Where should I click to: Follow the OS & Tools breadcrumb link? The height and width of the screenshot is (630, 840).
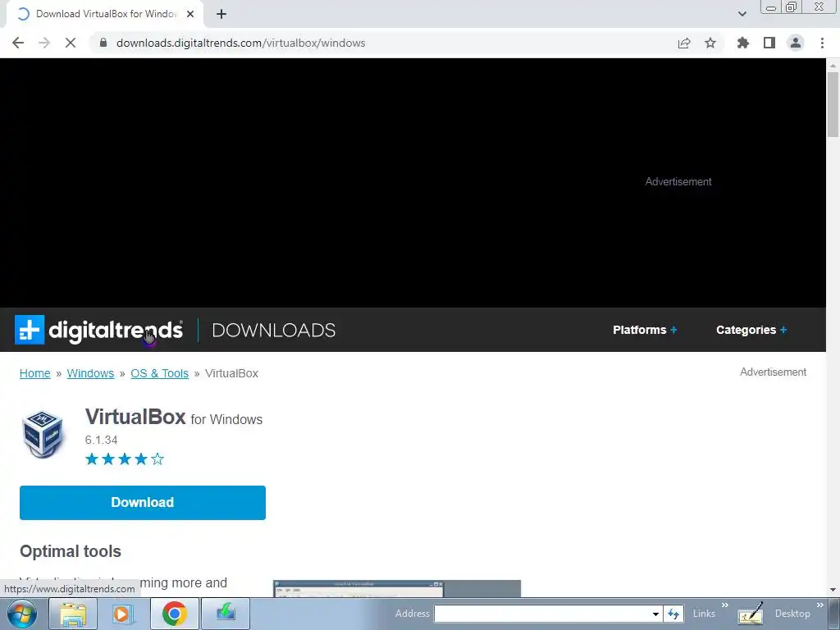coord(160,373)
